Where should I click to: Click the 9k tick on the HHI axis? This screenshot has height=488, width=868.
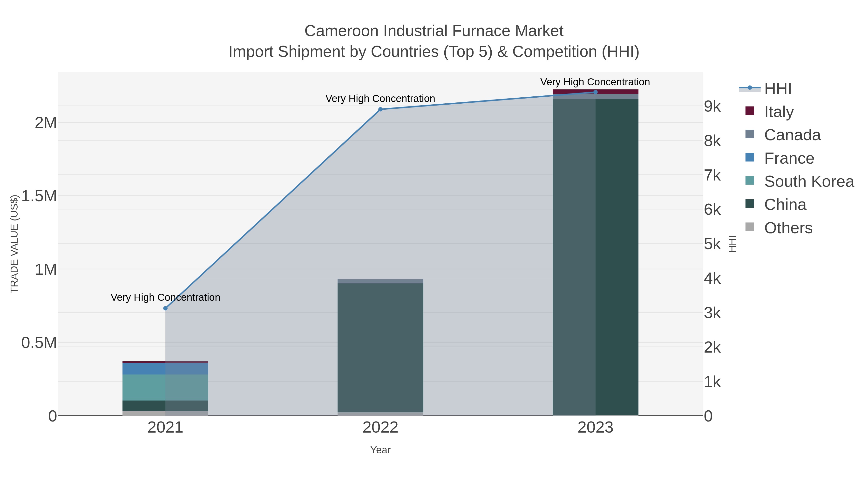tap(712, 107)
